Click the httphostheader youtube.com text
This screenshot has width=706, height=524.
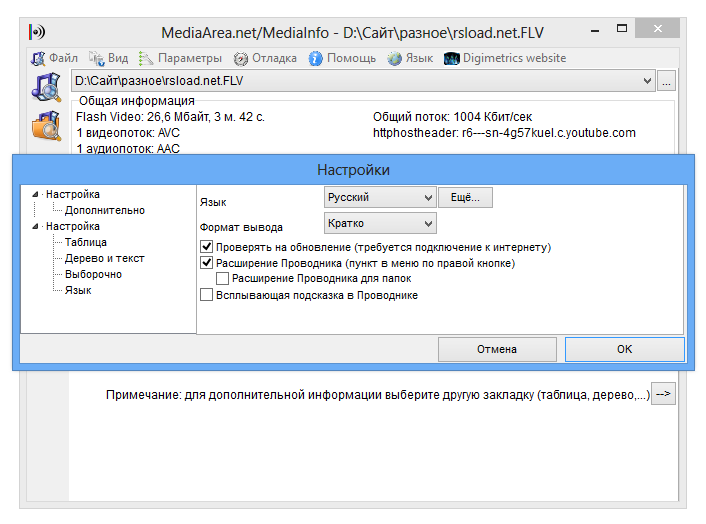[504, 133]
